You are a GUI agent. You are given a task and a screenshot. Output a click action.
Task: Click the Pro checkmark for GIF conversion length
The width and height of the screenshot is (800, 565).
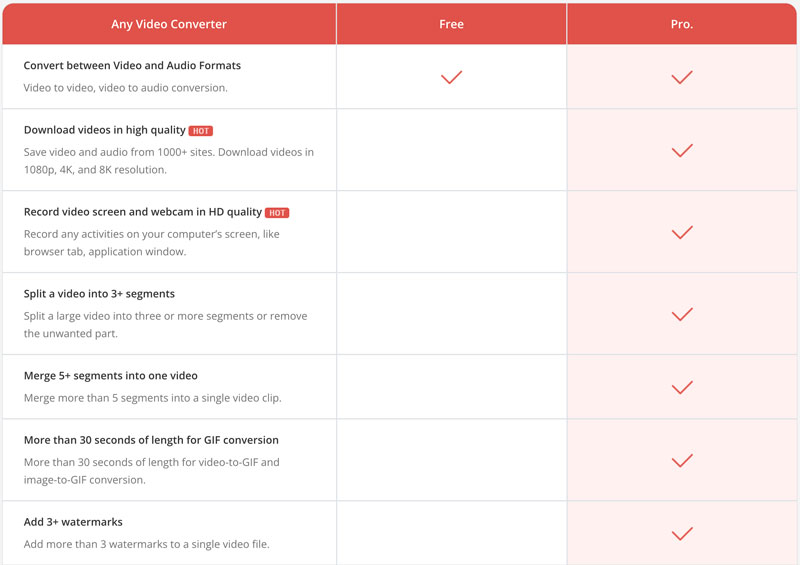[682, 460]
